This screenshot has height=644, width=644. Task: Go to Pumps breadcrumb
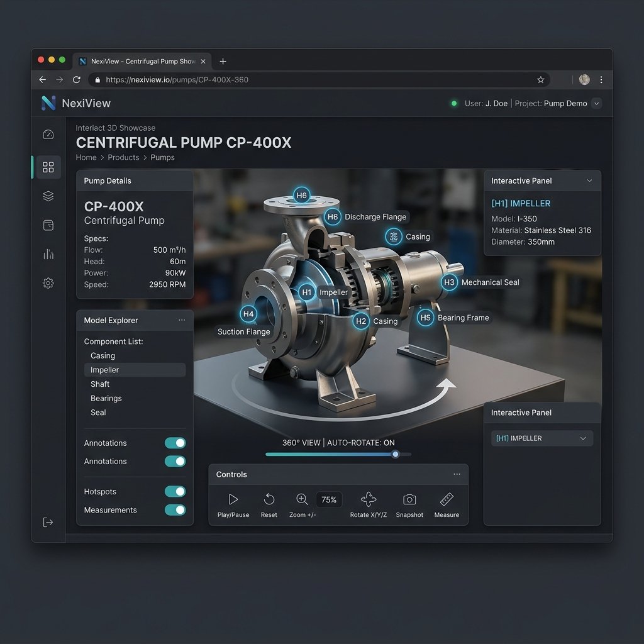click(162, 157)
